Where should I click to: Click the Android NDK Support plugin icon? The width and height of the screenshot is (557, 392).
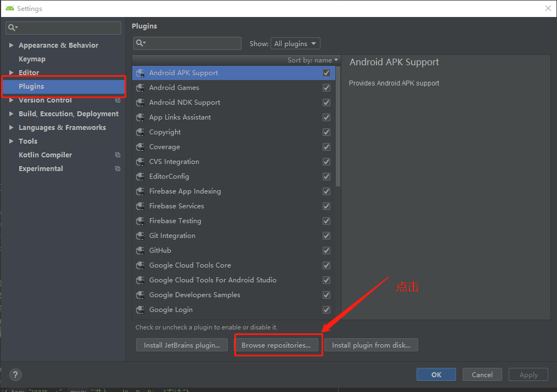coord(140,103)
